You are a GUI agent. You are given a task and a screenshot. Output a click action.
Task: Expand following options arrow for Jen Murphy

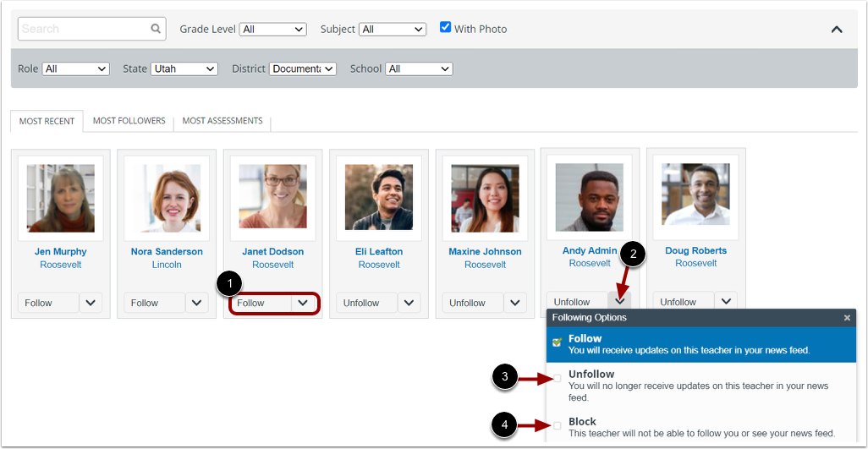click(91, 303)
